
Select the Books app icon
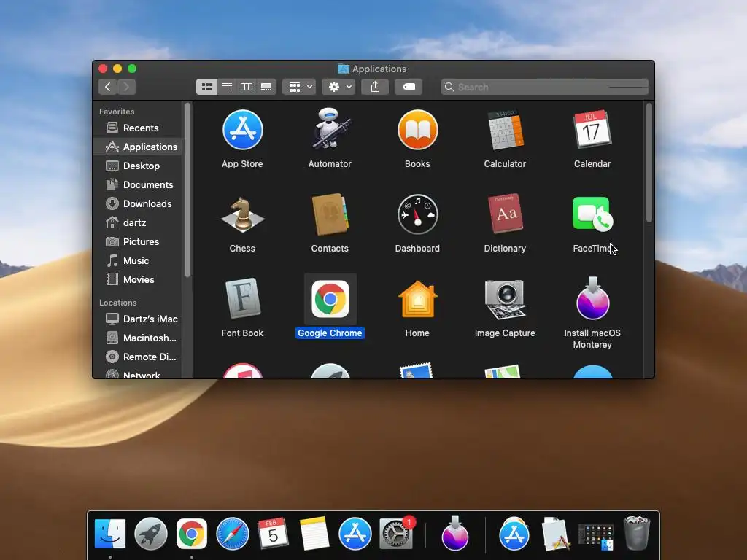pyautogui.click(x=417, y=130)
